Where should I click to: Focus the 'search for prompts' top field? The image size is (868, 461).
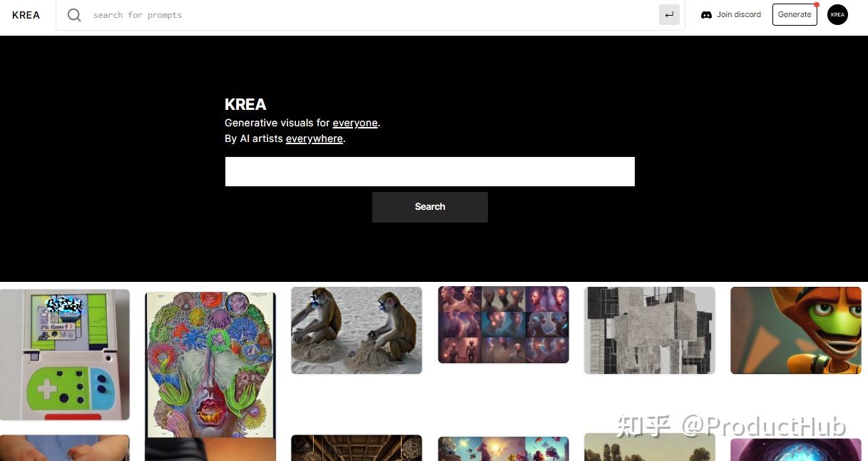[x=371, y=15]
